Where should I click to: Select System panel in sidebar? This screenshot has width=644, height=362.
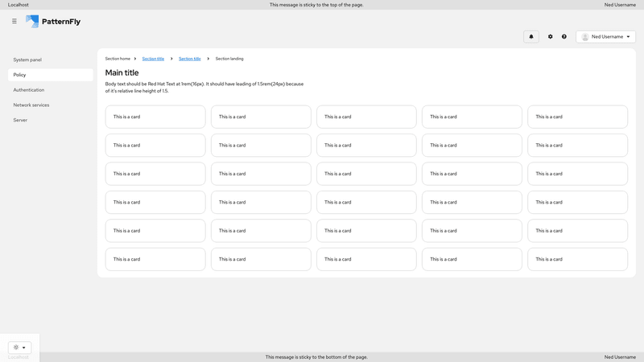50,60
